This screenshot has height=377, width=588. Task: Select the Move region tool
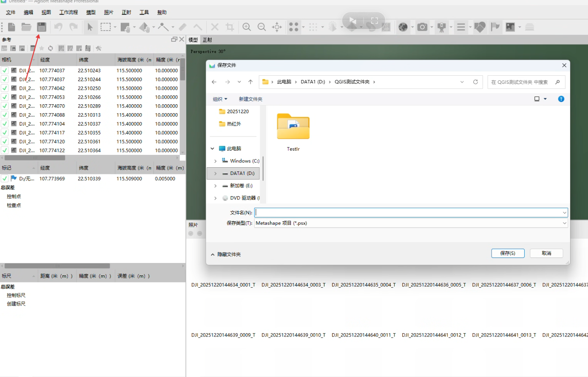coord(125,28)
